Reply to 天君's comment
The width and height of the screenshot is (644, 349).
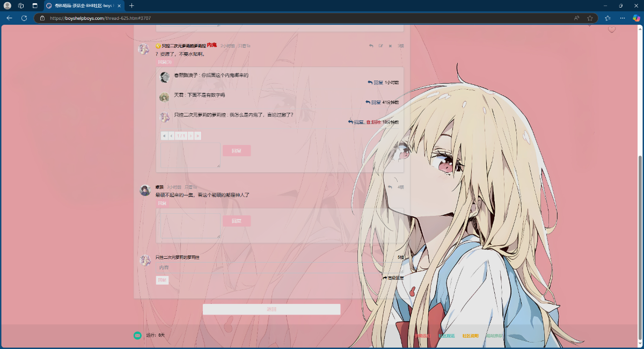click(x=373, y=102)
